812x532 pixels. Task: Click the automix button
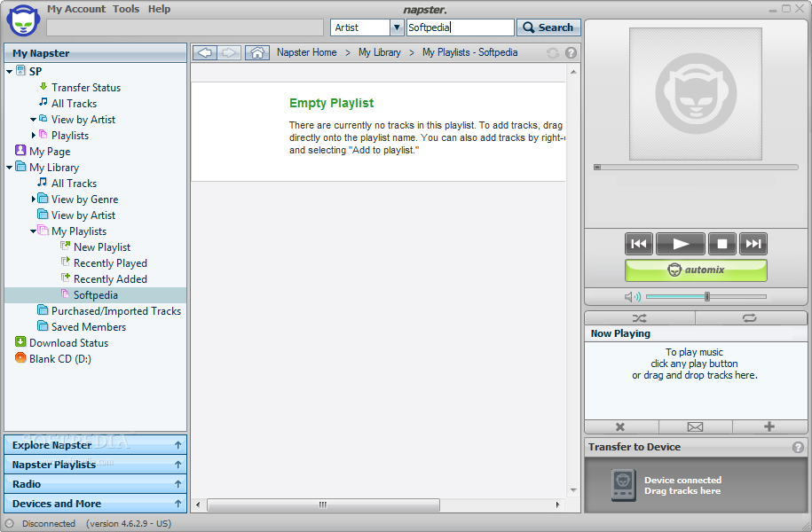(696, 270)
